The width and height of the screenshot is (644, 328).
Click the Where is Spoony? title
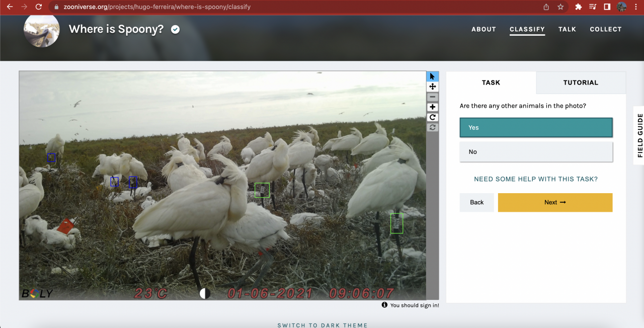[116, 29]
